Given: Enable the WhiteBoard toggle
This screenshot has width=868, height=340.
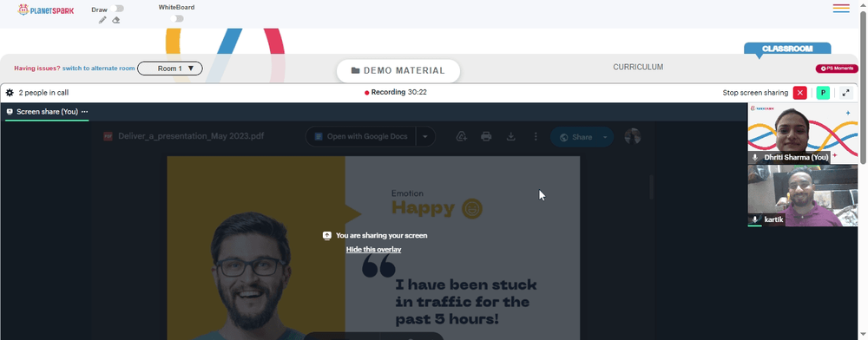Looking at the screenshot, I should click(x=176, y=18).
